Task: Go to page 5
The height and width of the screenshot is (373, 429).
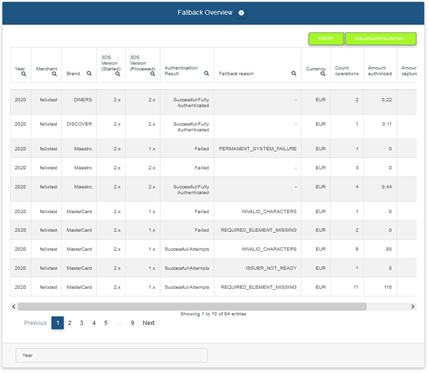Action: (x=106, y=323)
